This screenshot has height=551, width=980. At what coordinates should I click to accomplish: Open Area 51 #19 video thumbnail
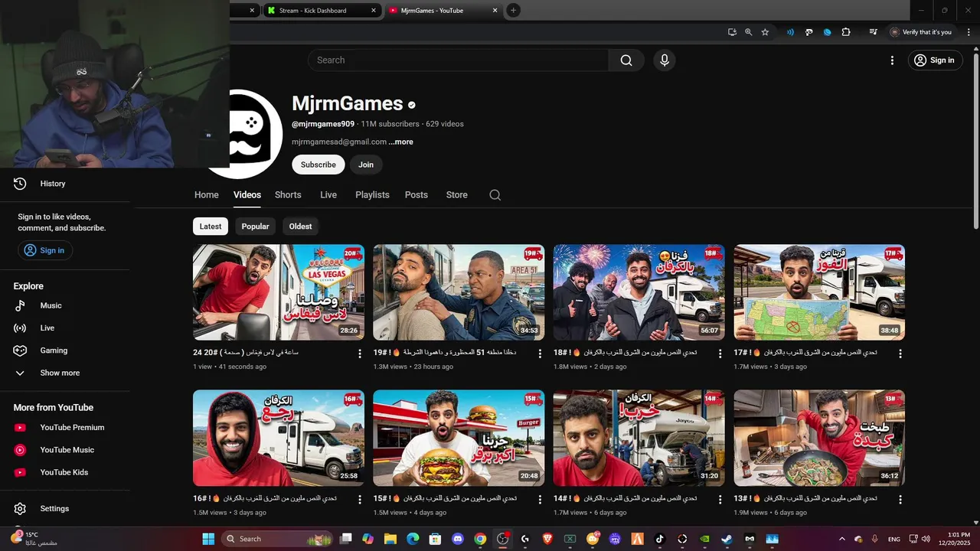(x=459, y=292)
